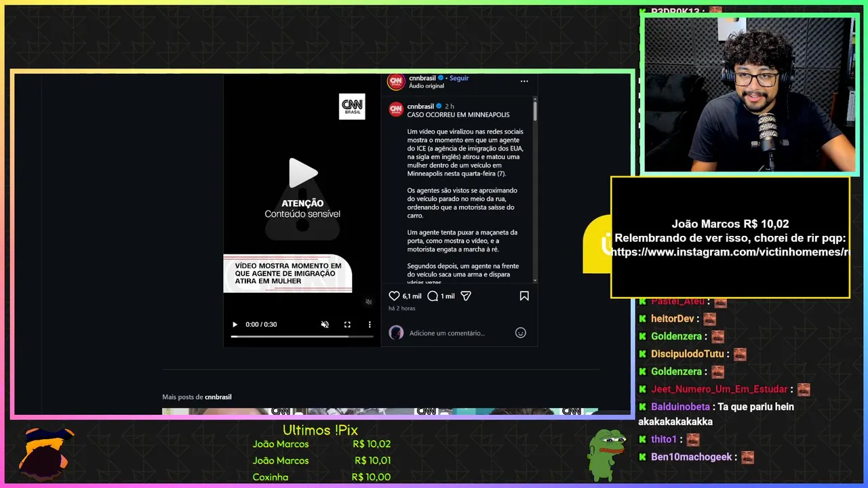
Task: Click Jeet_Numero_Um_Em_Estudar username in chat
Action: pos(719,389)
